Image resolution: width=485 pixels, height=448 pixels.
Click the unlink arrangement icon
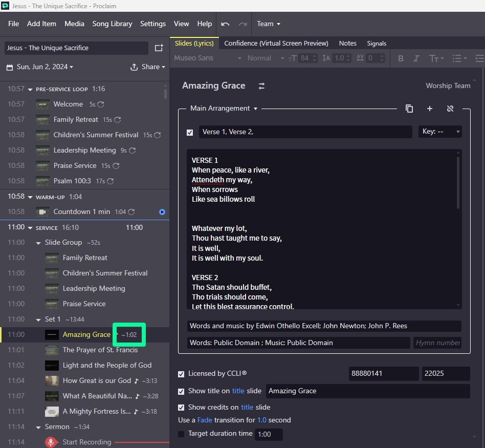450,109
